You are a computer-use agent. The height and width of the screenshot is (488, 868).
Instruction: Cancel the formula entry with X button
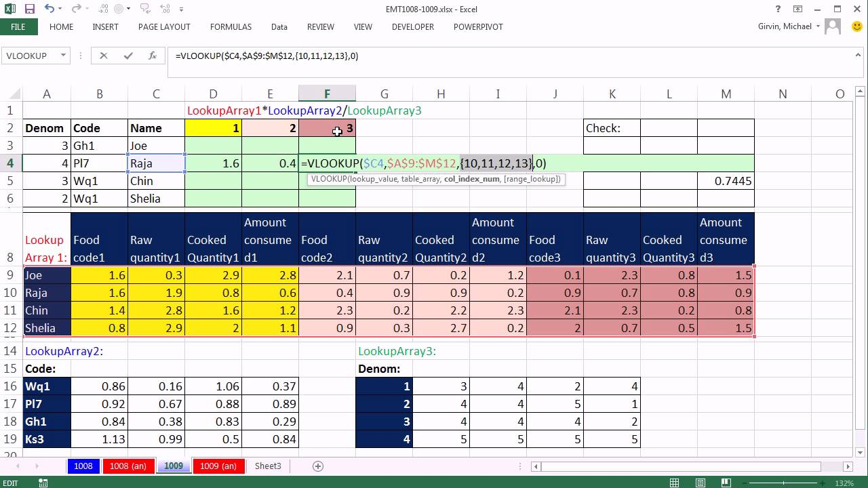point(103,56)
